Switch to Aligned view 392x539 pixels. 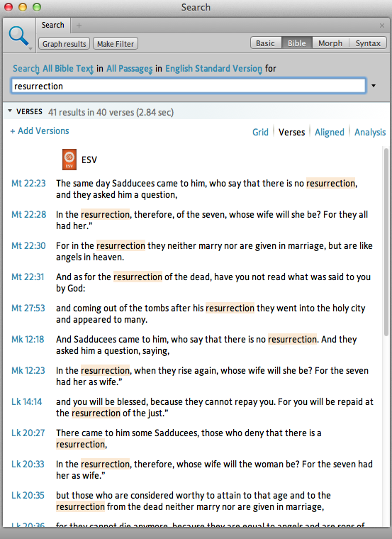[330, 133]
